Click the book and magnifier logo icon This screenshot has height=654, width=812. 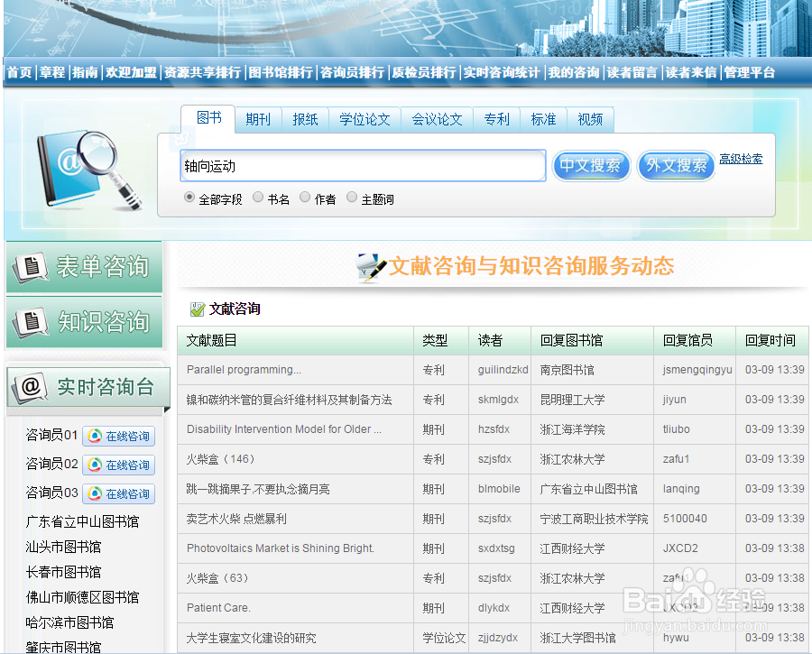89,170
